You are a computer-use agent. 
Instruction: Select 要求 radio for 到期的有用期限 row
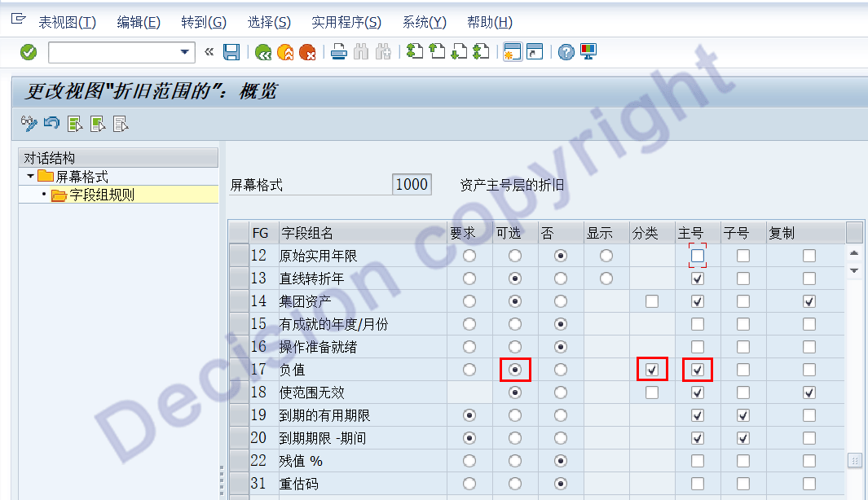[x=469, y=415]
